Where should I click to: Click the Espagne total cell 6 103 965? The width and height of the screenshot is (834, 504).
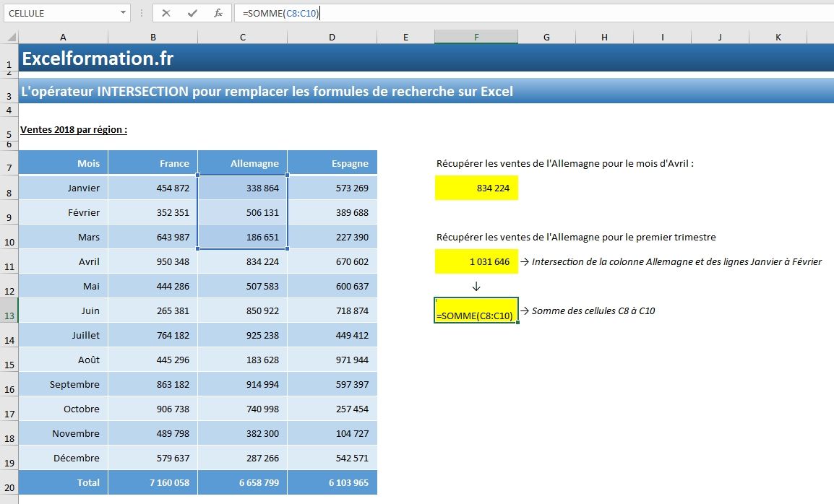[x=332, y=482]
